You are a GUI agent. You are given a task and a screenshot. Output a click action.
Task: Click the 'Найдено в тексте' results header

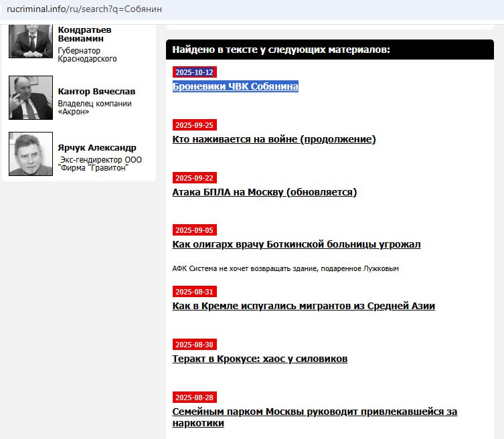281,50
